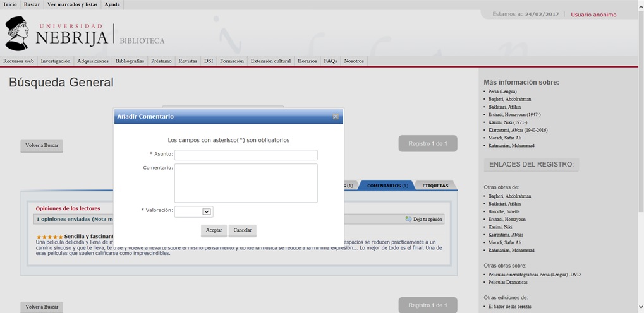Close the Añadir Comentario dialog
The image size is (644, 313).
[x=336, y=117]
